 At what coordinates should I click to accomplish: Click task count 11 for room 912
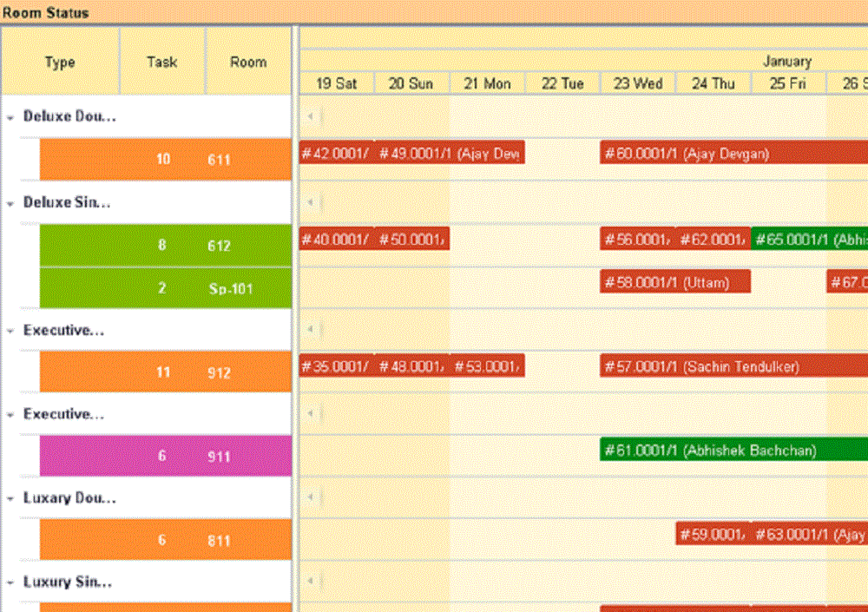point(163,372)
